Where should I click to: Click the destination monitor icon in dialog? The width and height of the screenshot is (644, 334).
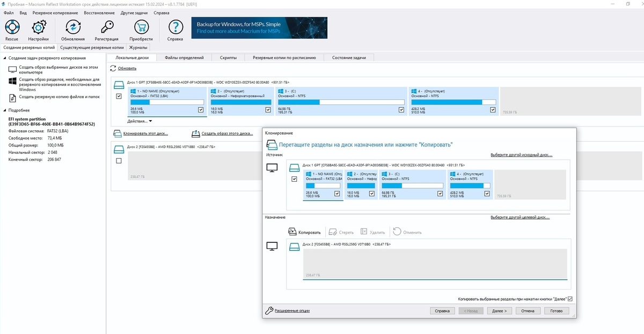point(272,246)
